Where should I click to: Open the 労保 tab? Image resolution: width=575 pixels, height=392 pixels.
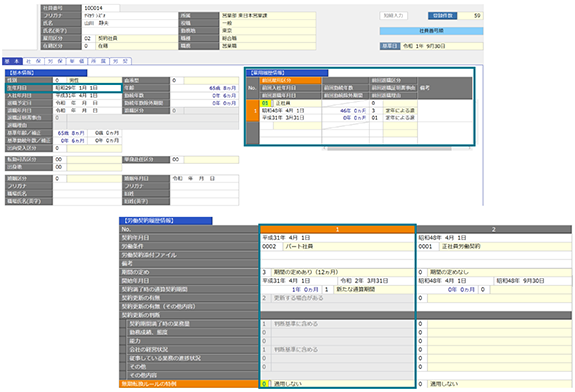tap(55, 61)
